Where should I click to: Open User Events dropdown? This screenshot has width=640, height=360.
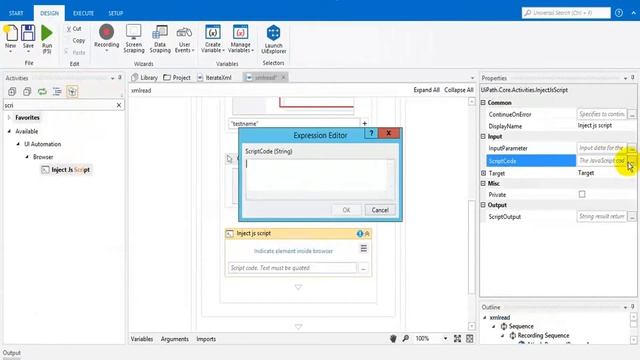(184, 38)
